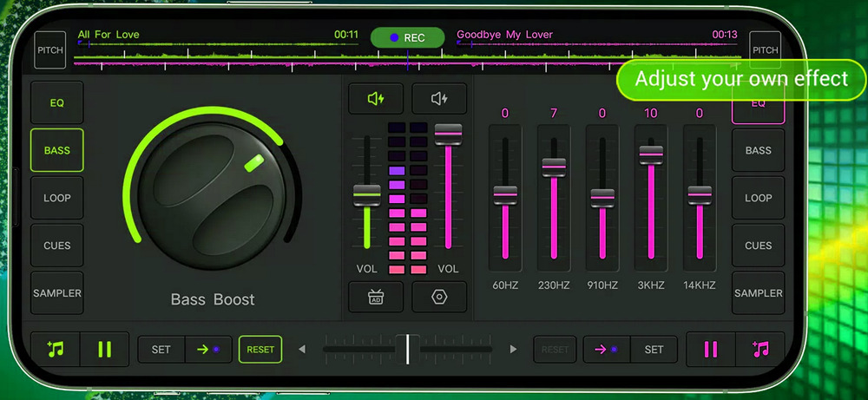Click the left speaker boost icon

[376, 100]
